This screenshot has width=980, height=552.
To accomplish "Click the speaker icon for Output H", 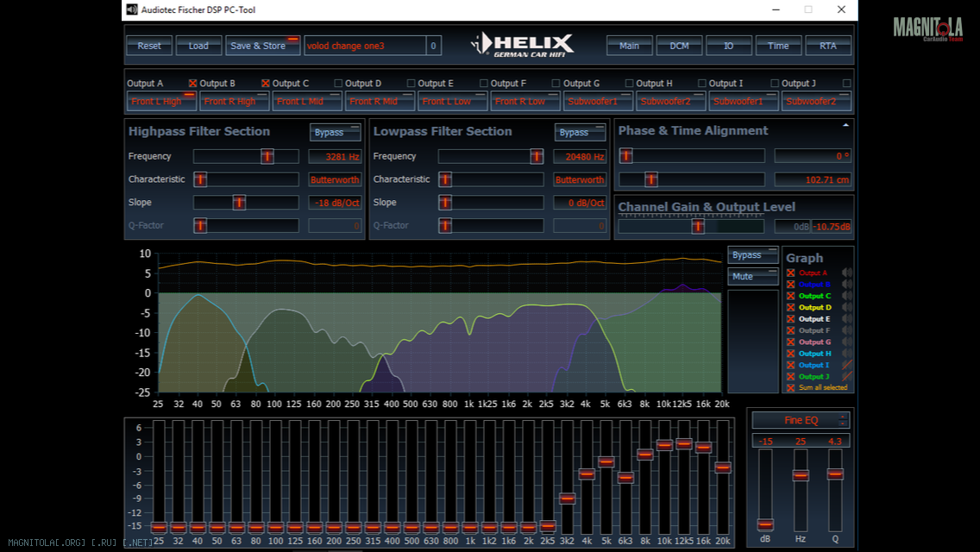I will click(x=847, y=354).
